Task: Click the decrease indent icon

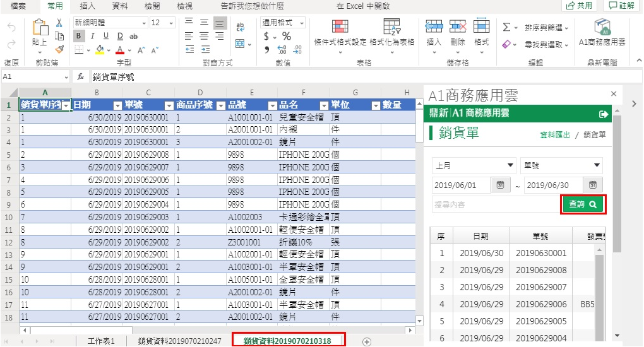Action: click(x=189, y=50)
